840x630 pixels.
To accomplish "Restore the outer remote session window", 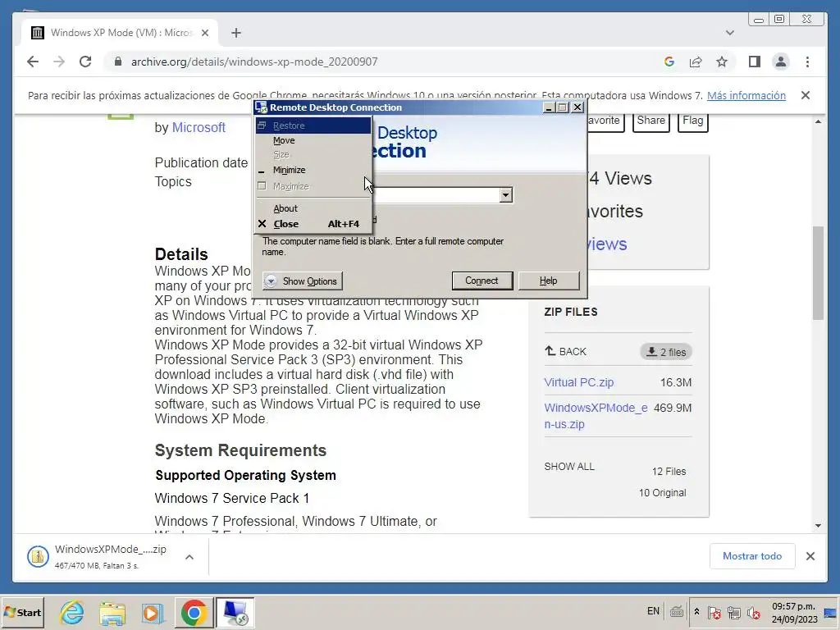I will coord(779,20).
